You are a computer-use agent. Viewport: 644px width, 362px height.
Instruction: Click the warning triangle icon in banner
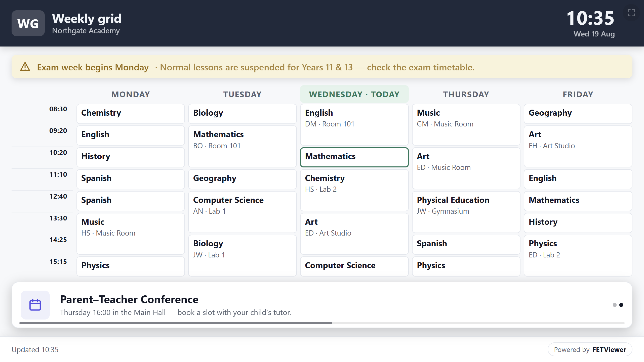click(25, 67)
